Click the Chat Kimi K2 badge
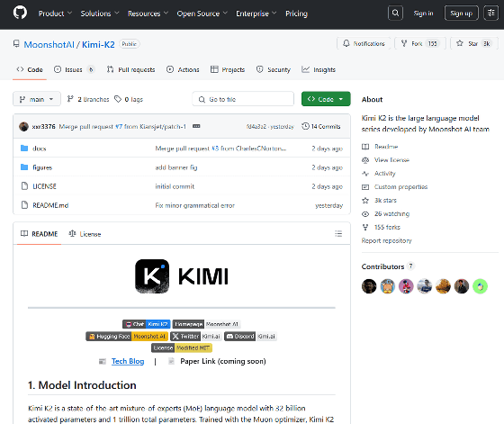The width and height of the screenshot is (504, 424). (147, 324)
